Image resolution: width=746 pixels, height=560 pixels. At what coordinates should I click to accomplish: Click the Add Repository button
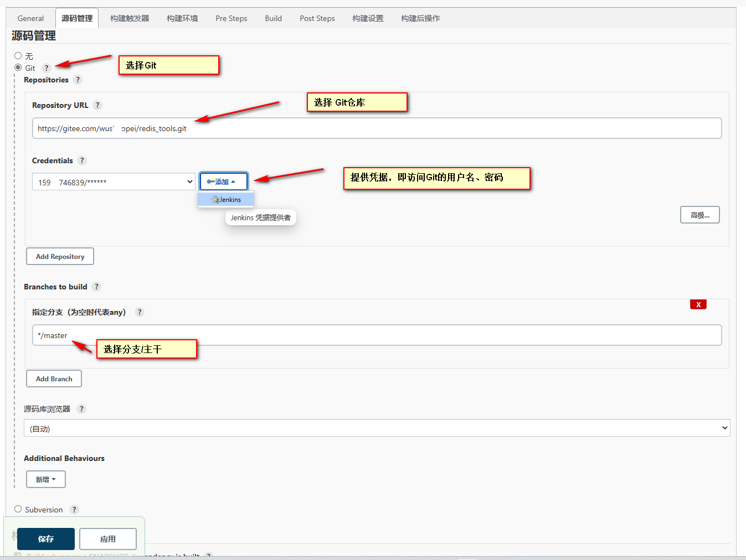(60, 256)
